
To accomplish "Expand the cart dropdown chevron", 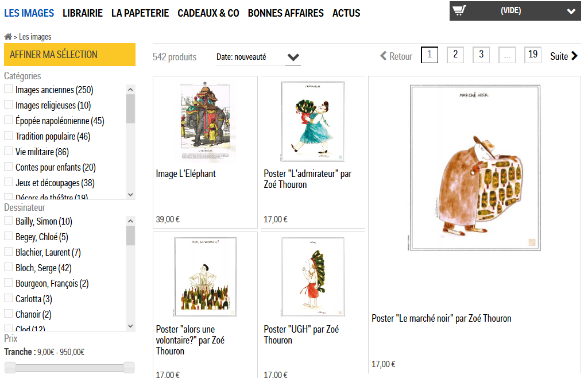I will tap(571, 11).
